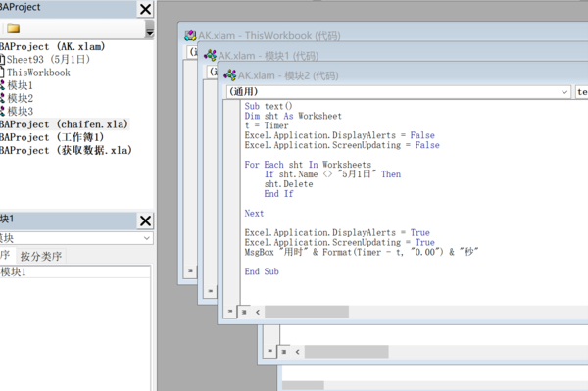Click the ThisWorkbook window icon
The width and height of the screenshot is (588, 391).
(x=190, y=35)
